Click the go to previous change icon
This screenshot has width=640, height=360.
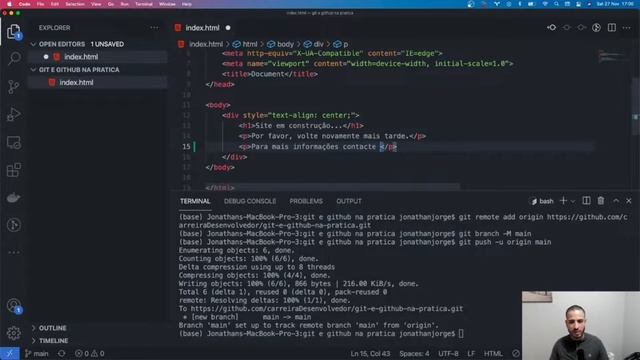[x=551, y=28]
